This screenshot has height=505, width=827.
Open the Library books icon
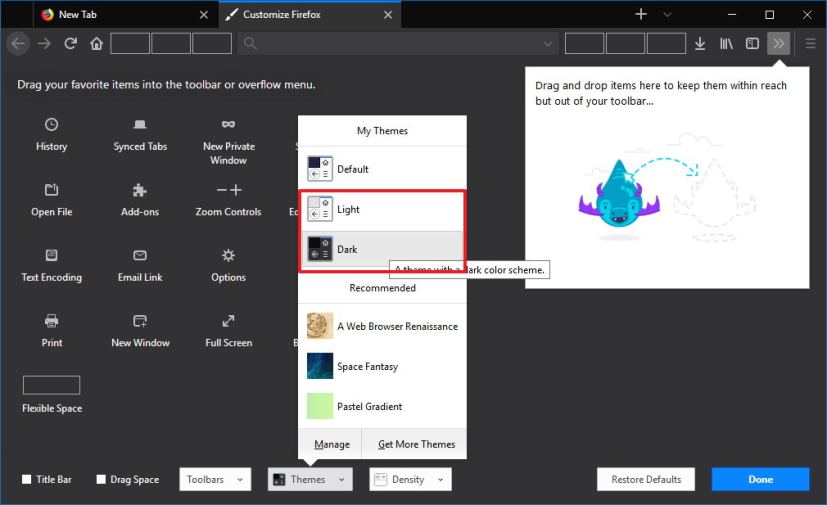click(x=726, y=43)
